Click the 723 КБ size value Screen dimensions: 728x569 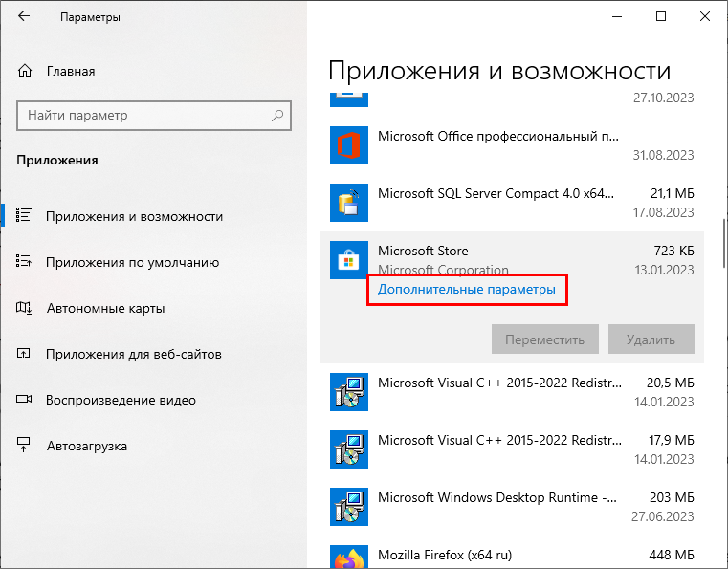674,251
